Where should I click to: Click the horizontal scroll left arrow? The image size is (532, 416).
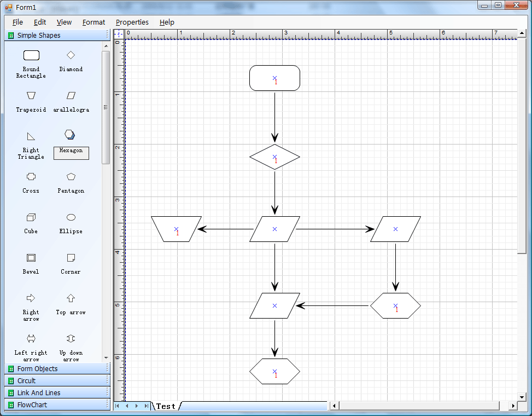pyautogui.click(x=334, y=406)
